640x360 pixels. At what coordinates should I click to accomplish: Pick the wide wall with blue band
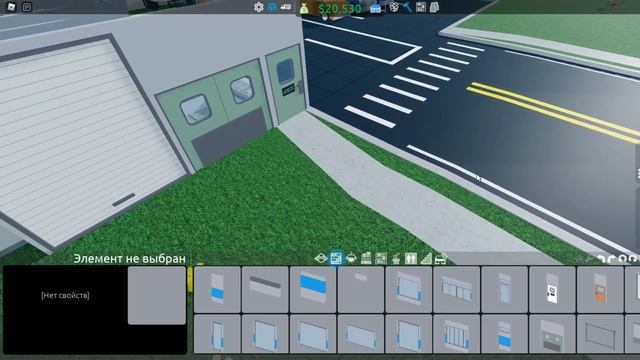tap(313, 289)
